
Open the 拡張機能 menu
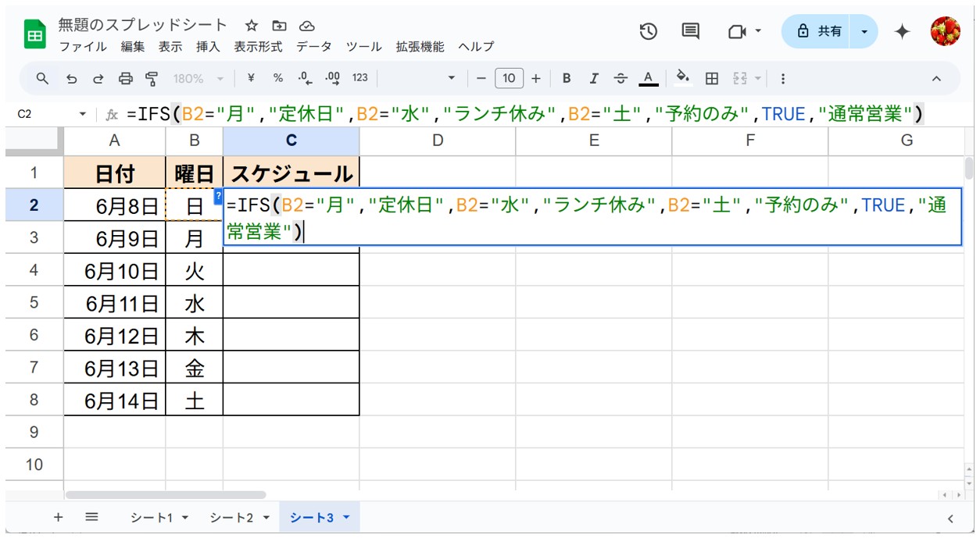[420, 47]
